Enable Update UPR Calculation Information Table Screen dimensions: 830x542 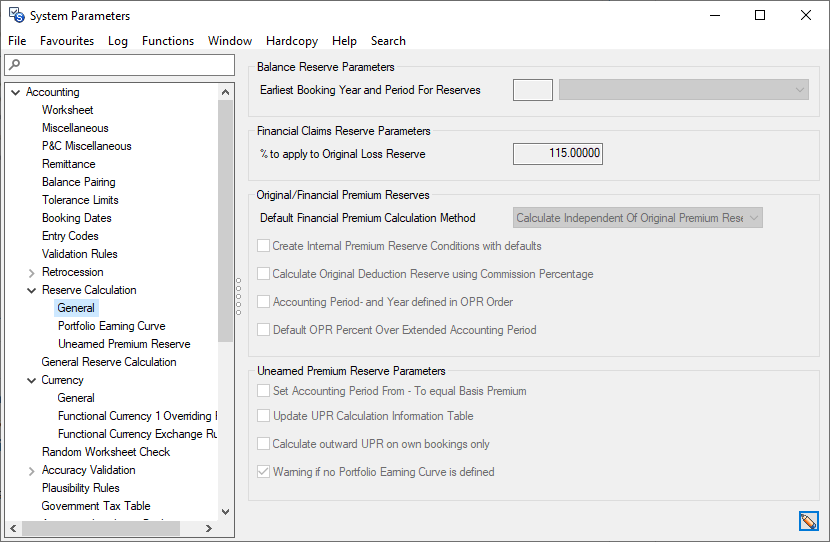(264, 416)
